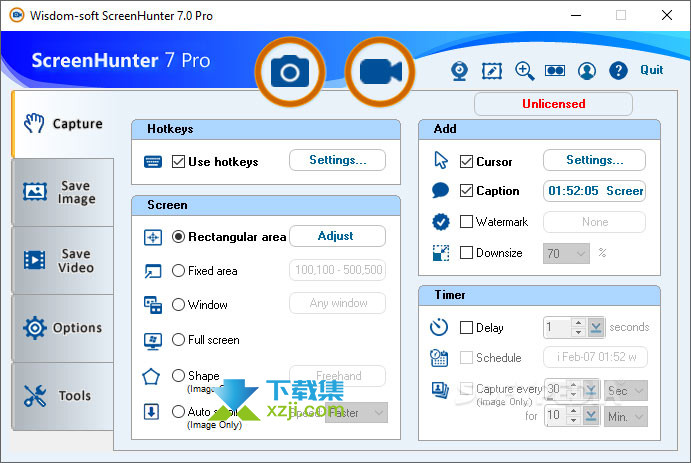Screen dimensions: 691x463
Task: Click the window capture icon
Action: [153, 305]
